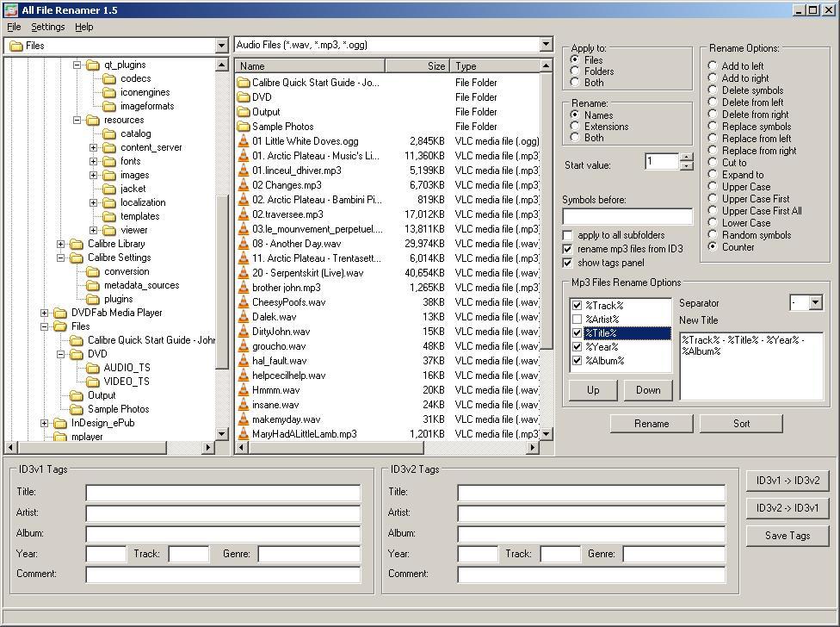Enable apply to all subfolders
The image size is (840, 627).
click(x=567, y=235)
